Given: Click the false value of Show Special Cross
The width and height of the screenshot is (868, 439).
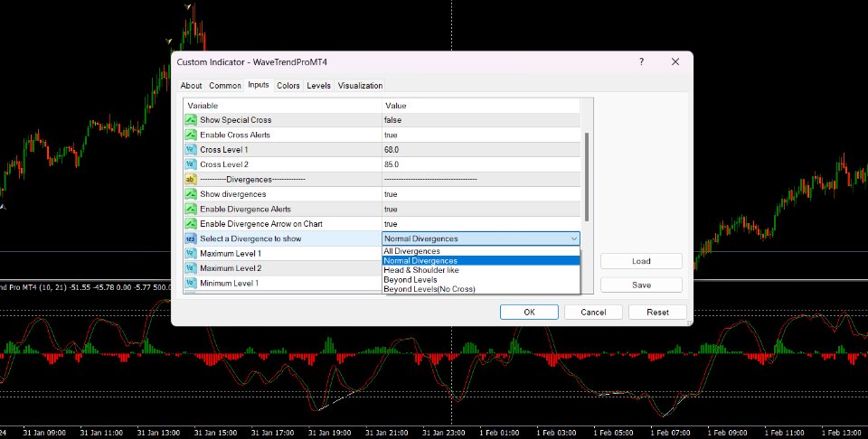Looking at the screenshot, I should pos(392,120).
